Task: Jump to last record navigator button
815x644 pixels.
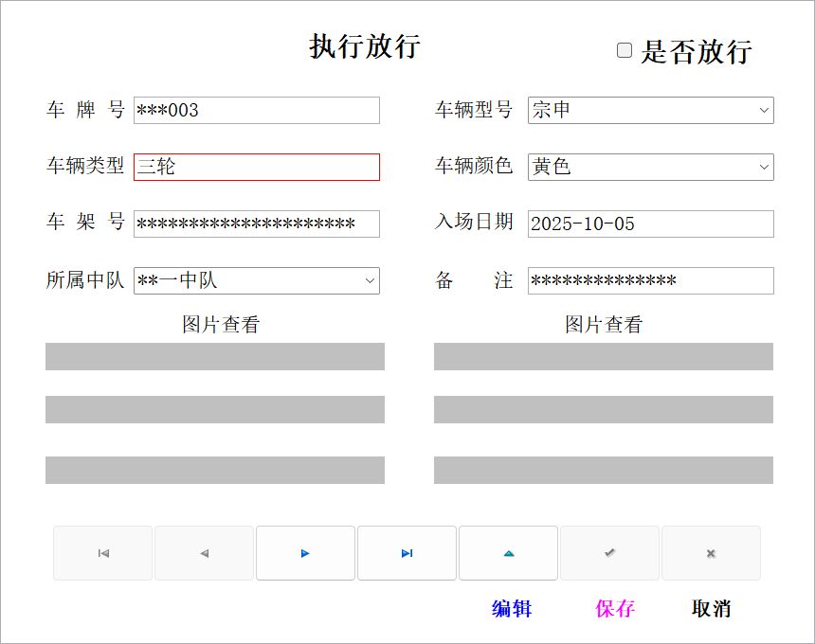Action: click(x=407, y=553)
